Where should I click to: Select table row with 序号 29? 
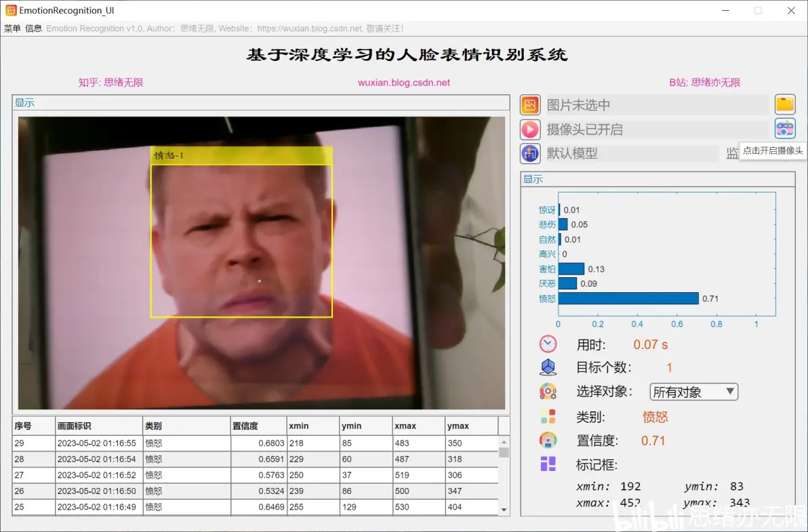pos(255,443)
